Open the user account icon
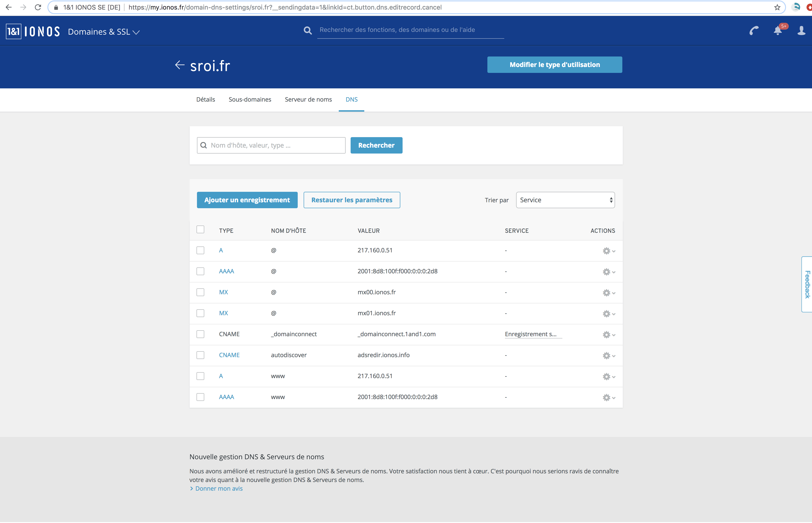This screenshot has width=812, height=523. tap(801, 31)
